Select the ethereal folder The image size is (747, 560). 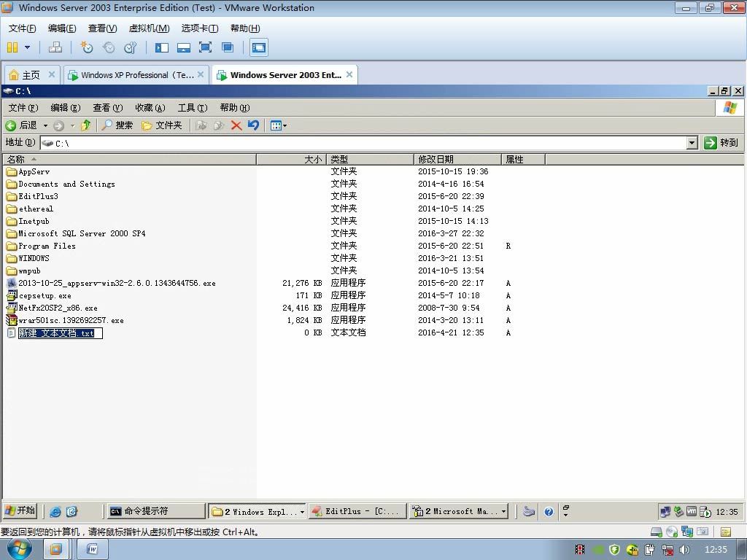click(x=30, y=209)
